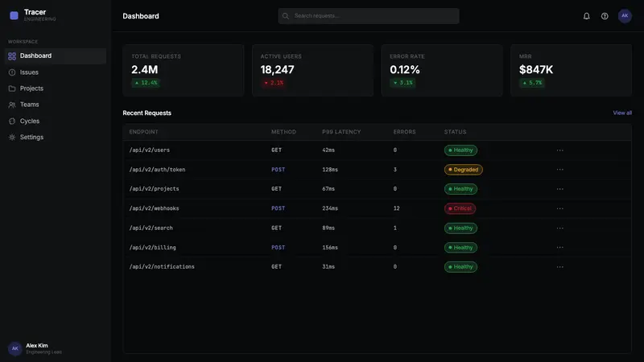Screen dimensions: 644x362
Task: Click the Tracer logo icon
Action: pyautogui.click(x=14, y=15)
